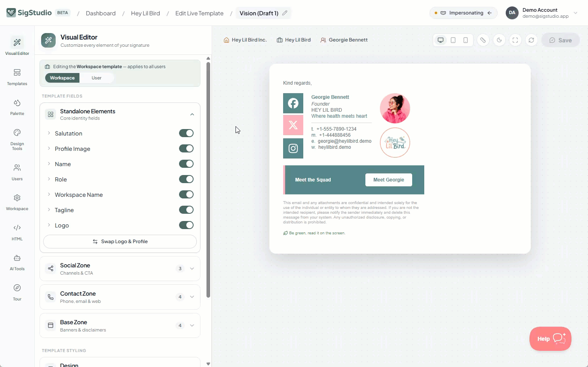Select the Workspace tab

coord(62,78)
